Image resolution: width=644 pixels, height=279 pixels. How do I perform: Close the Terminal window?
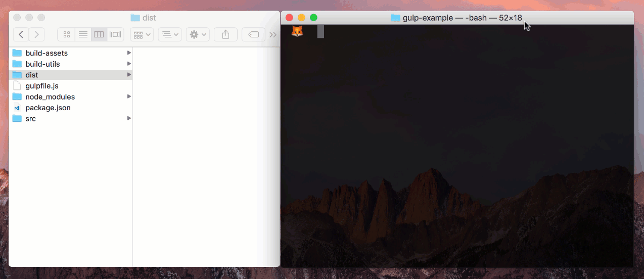290,18
